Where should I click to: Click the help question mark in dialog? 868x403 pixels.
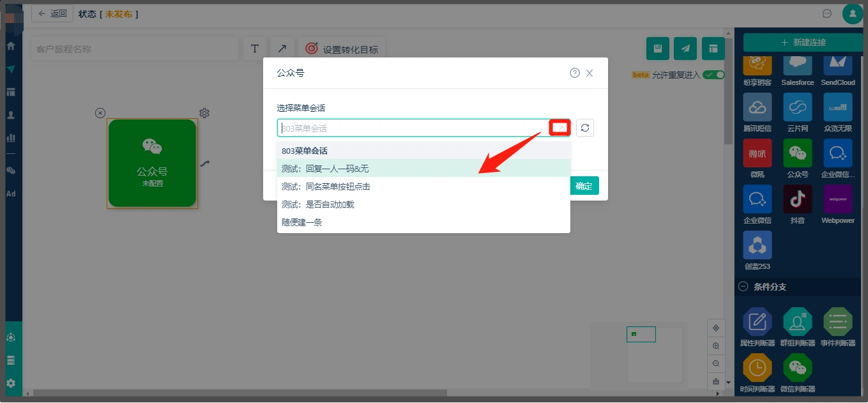click(x=575, y=73)
